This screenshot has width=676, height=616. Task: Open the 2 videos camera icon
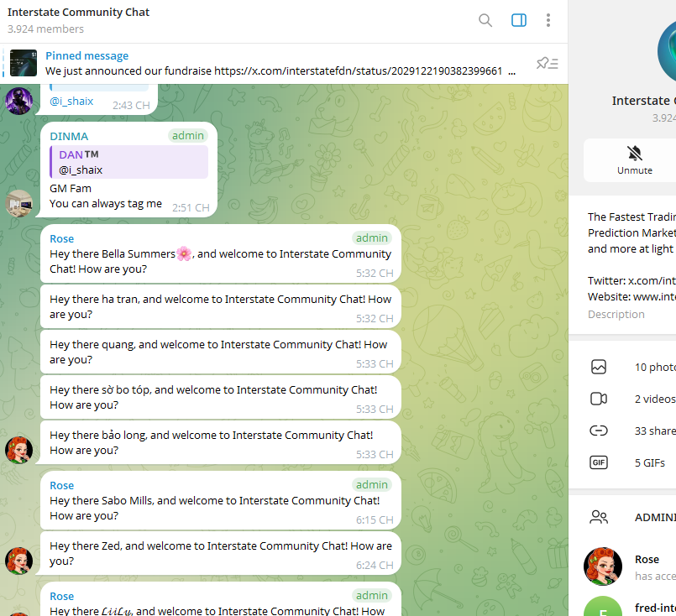coord(599,399)
